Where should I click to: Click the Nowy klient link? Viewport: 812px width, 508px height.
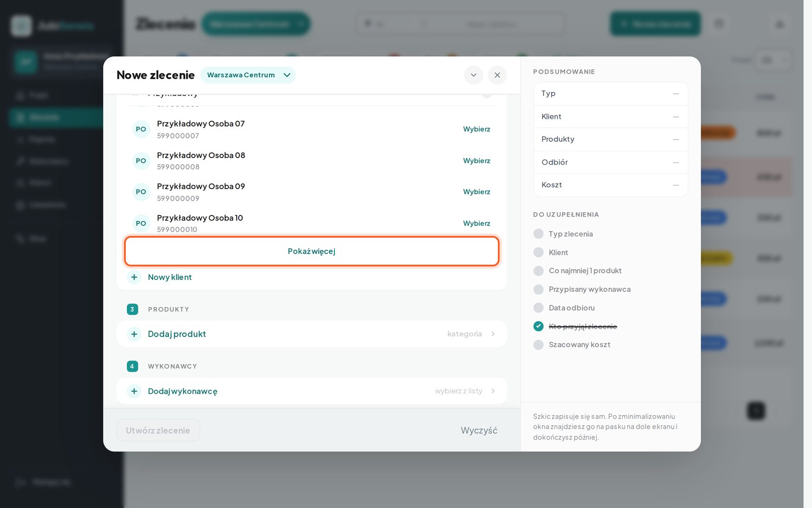170,277
